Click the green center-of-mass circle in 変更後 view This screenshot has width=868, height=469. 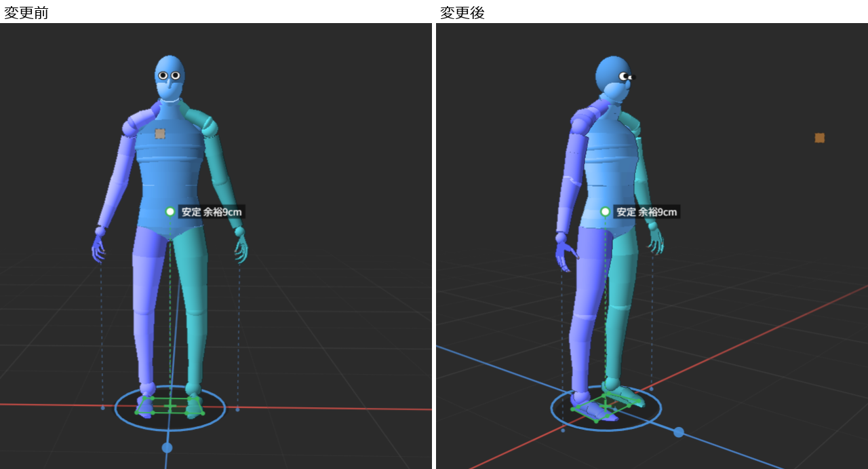606,212
